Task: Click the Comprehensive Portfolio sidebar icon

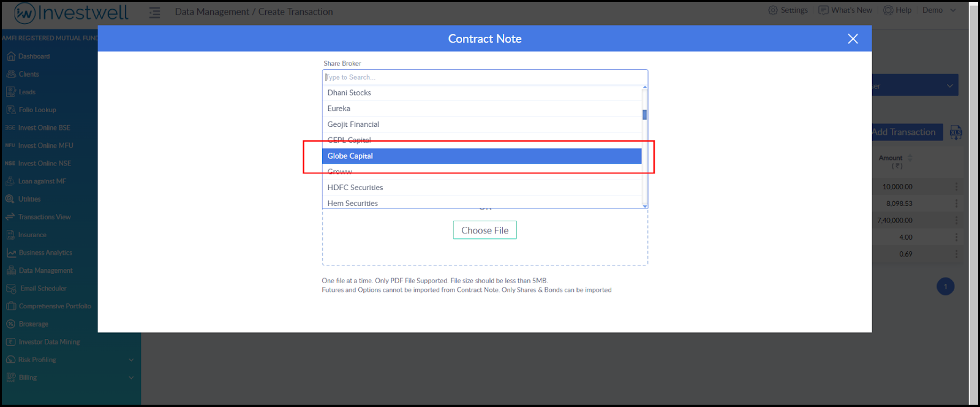Action: 11,306
